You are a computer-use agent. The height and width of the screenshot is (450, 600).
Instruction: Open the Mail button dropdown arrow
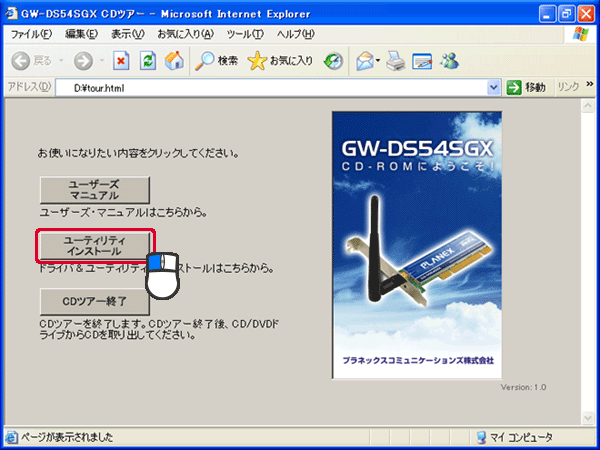[378, 60]
